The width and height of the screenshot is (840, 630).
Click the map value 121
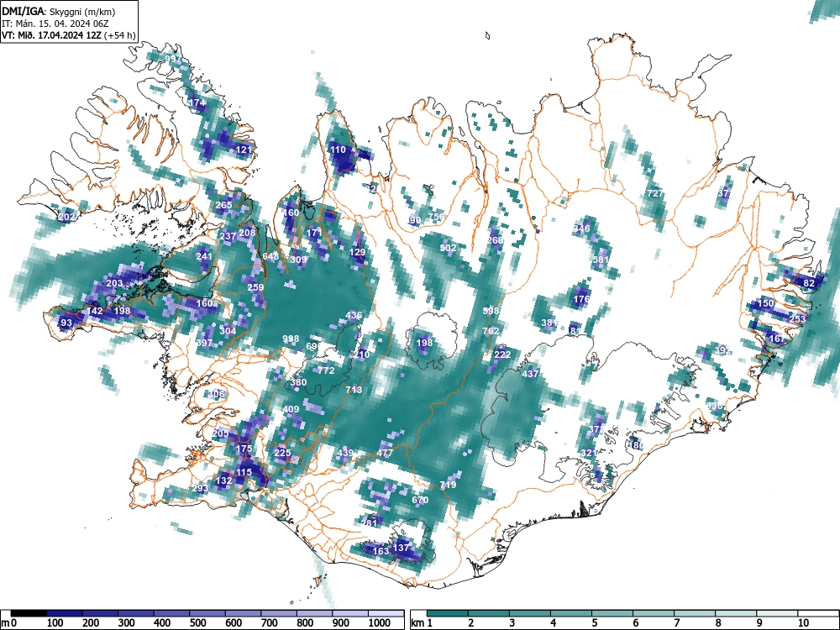(244, 150)
